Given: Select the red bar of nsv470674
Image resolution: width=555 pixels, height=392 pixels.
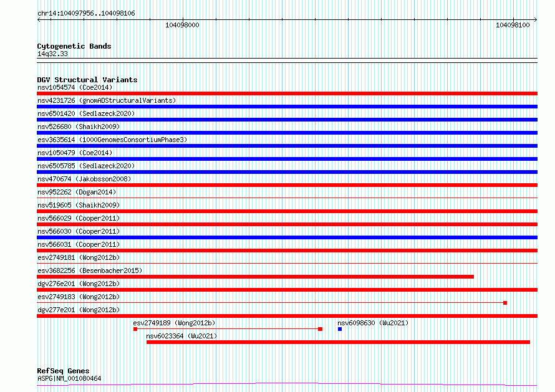Looking at the screenshot, I should pyautogui.click(x=287, y=185).
